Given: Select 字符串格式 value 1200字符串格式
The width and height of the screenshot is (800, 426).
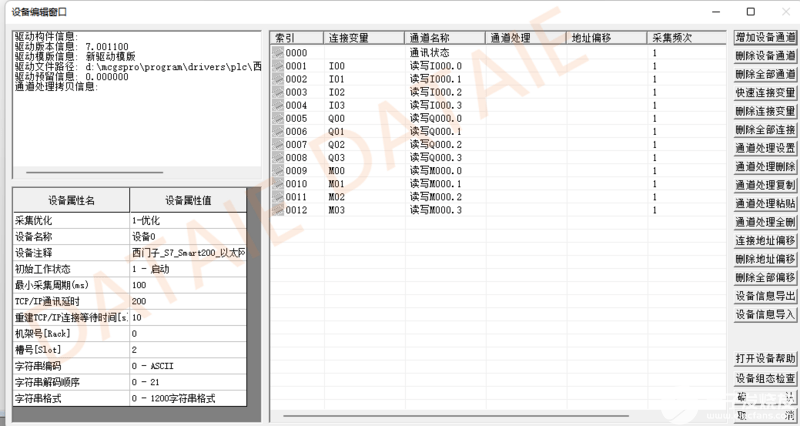Looking at the screenshot, I should [x=188, y=398].
